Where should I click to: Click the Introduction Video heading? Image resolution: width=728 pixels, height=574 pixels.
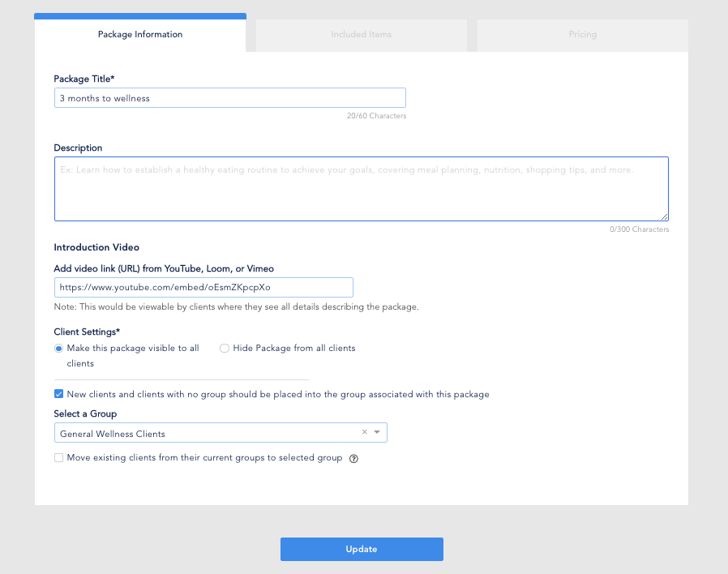pyautogui.click(x=96, y=247)
